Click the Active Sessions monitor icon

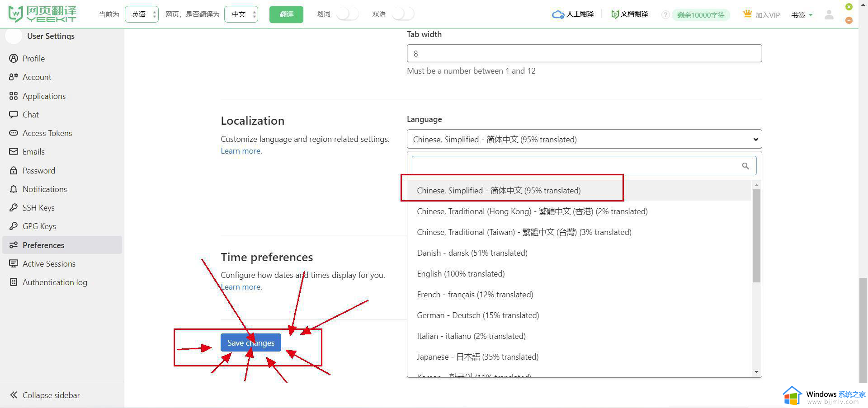[14, 263]
